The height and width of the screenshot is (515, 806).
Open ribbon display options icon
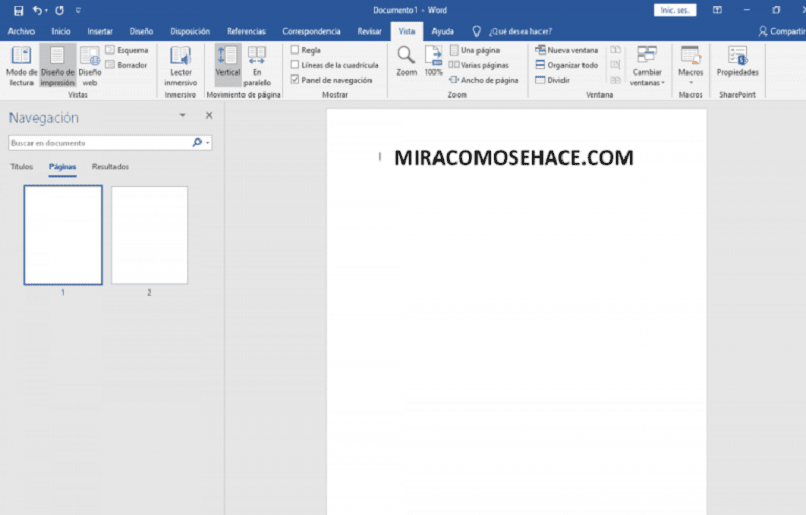[x=717, y=10]
